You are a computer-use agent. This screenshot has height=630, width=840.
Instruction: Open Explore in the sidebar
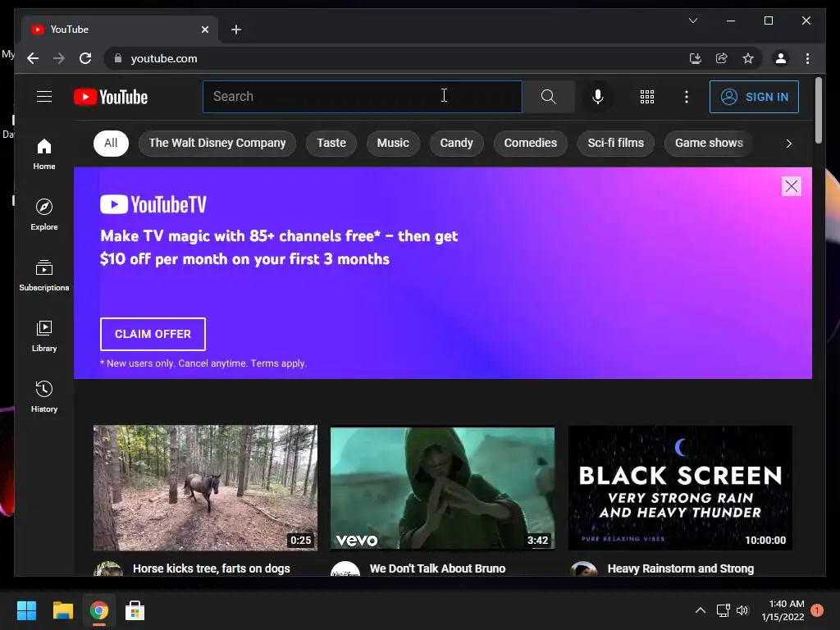pos(44,215)
